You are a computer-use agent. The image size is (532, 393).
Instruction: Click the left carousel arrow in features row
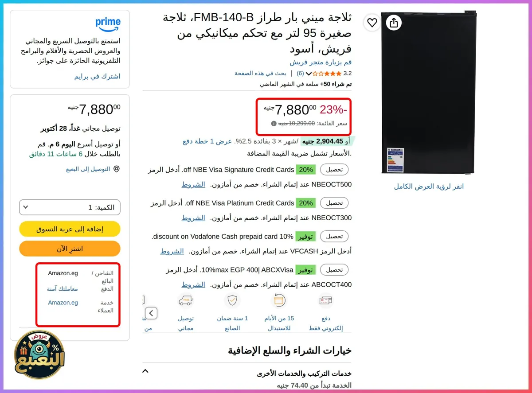point(151,313)
